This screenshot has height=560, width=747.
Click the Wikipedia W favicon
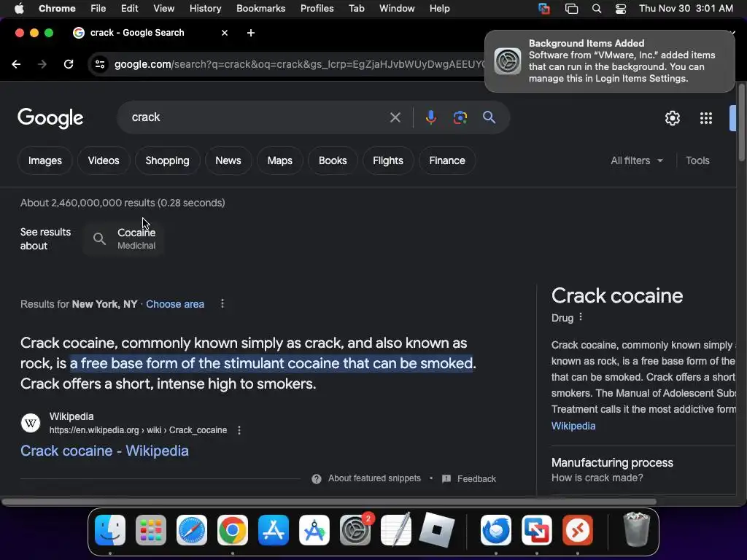(31, 423)
